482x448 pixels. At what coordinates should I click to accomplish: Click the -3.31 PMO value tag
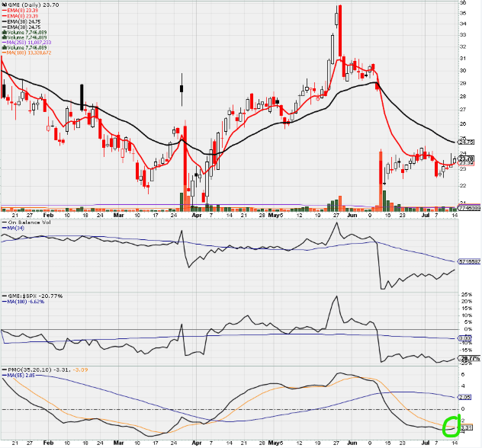point(466,427)
